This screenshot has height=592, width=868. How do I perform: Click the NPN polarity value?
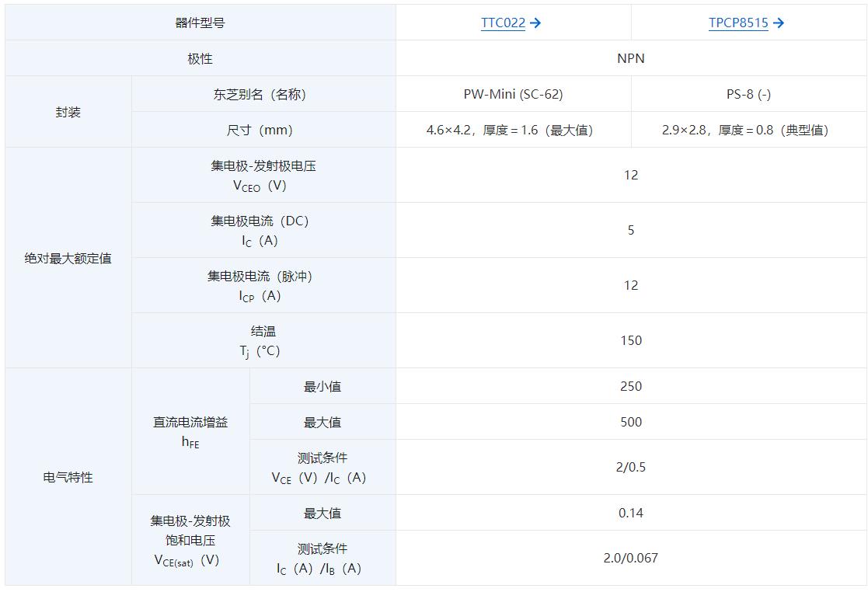(631, 58)
